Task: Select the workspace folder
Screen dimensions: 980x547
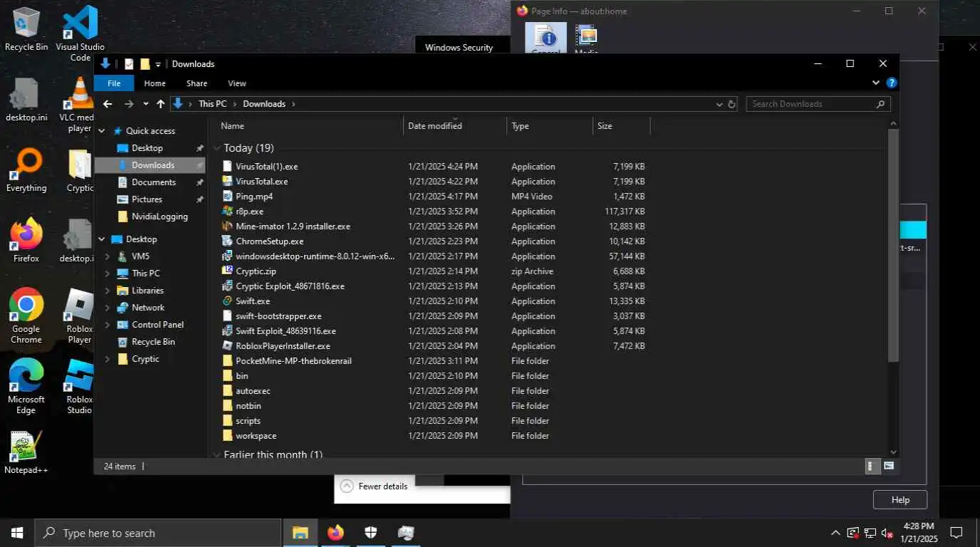Action: pos(256,436)
